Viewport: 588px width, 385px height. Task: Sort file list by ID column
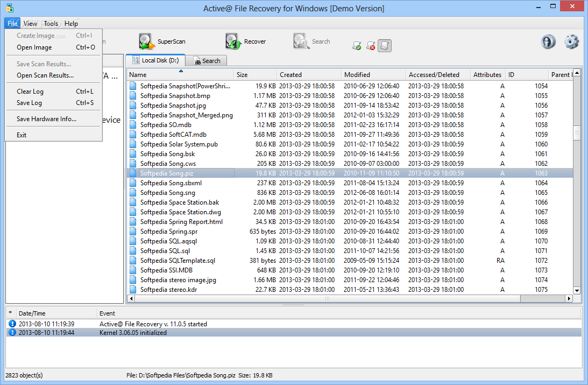click(x=527, y=75)
